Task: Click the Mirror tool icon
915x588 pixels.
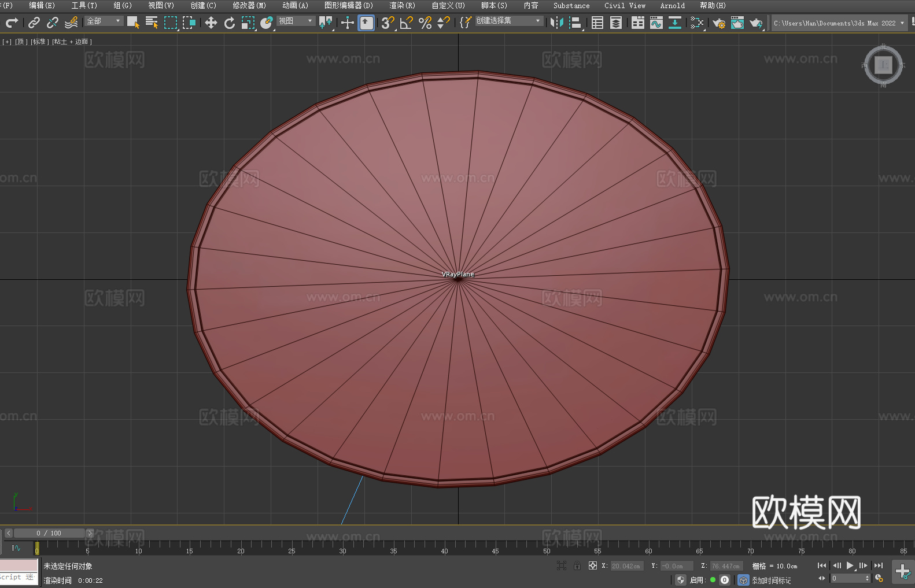Action: (x=556, y=23)
